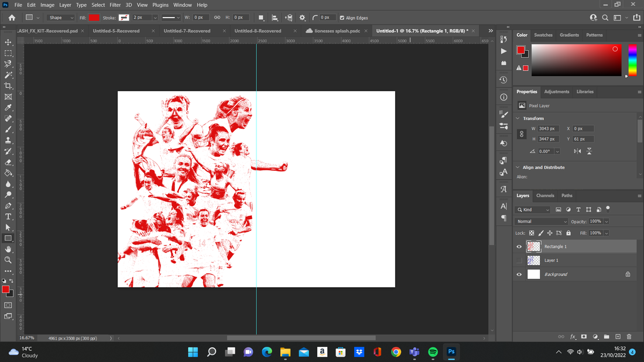Click the rainbow hue slider in Color panel
The width and height of the screenshot is (644, 362).
point(632,60)
